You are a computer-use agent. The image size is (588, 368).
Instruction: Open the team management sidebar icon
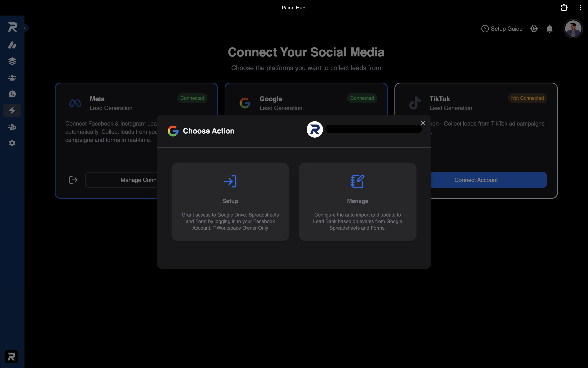click(x=12, y=127)
